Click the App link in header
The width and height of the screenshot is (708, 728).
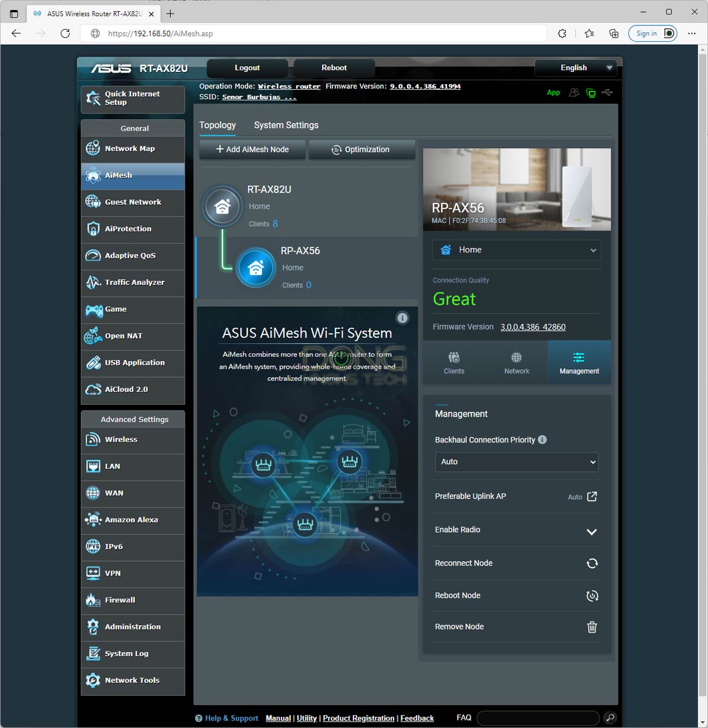pos(553,93)
